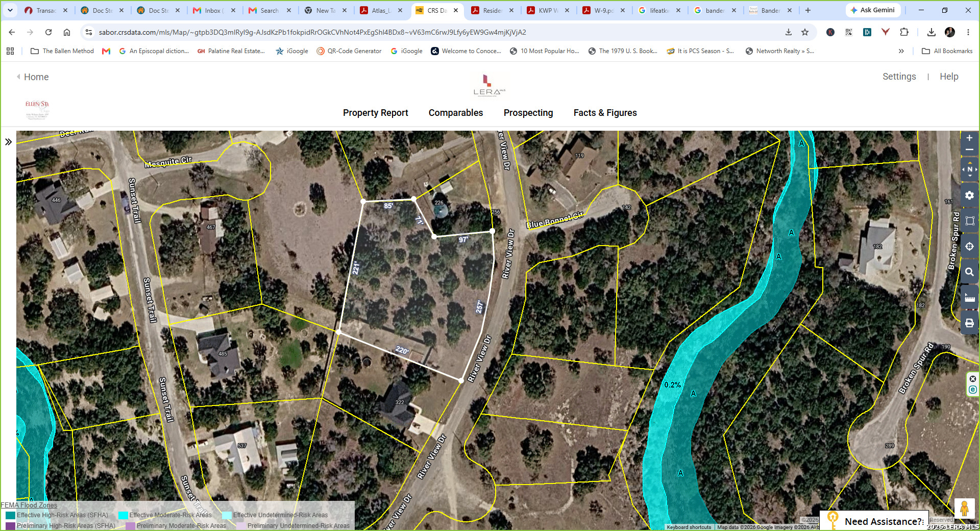The height and width of the screenshot is (531, 980).
Task: Click the browser address bar URL
Action: click(x=312, y=32)
